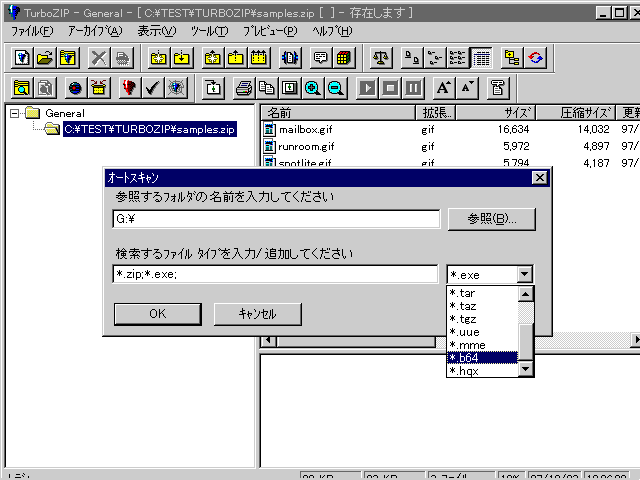Decrease font size with small A icon
Screen dimensions: 640x480
pos(467,88)
